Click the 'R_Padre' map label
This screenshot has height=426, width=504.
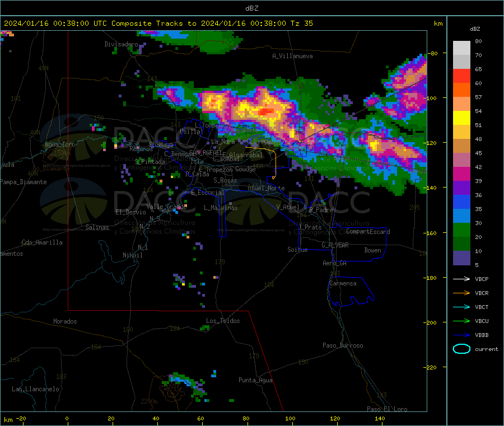click(321, 210)
